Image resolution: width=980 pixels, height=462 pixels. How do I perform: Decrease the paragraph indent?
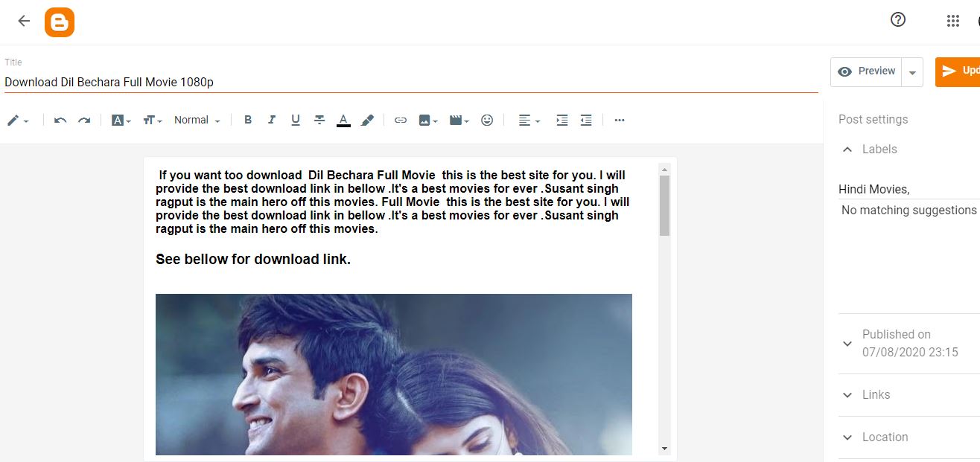coord(586,120)
